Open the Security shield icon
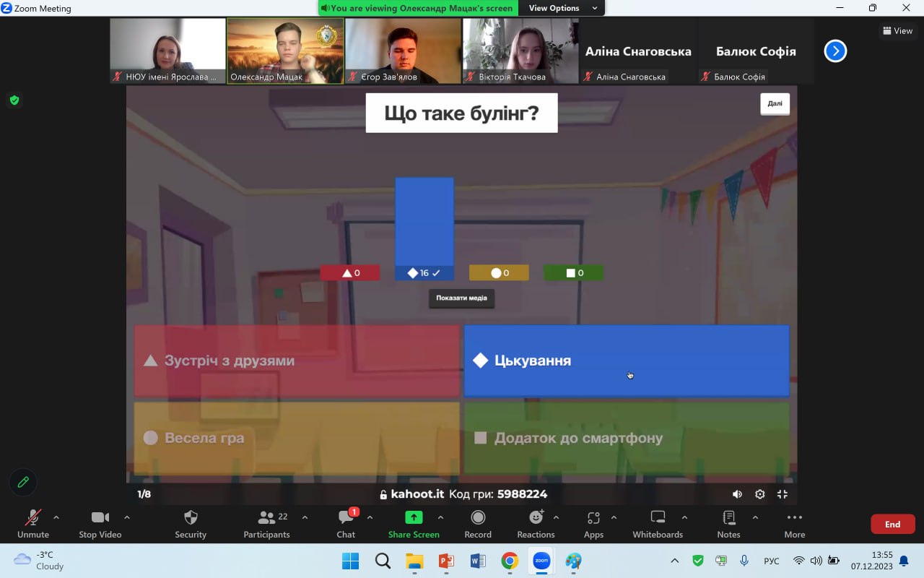The image size is (924, 578). (191, 517)
